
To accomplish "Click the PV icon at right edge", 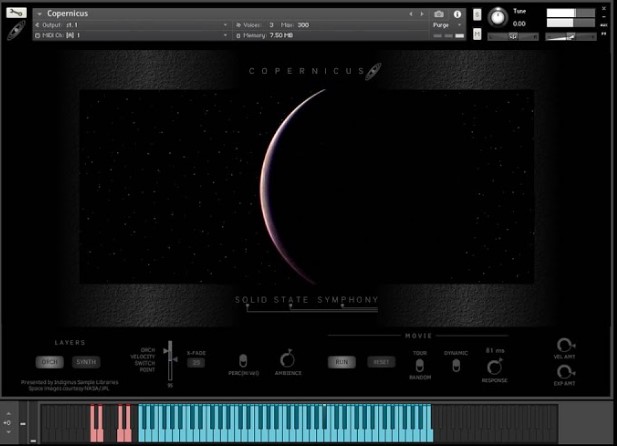I will 604,34.
